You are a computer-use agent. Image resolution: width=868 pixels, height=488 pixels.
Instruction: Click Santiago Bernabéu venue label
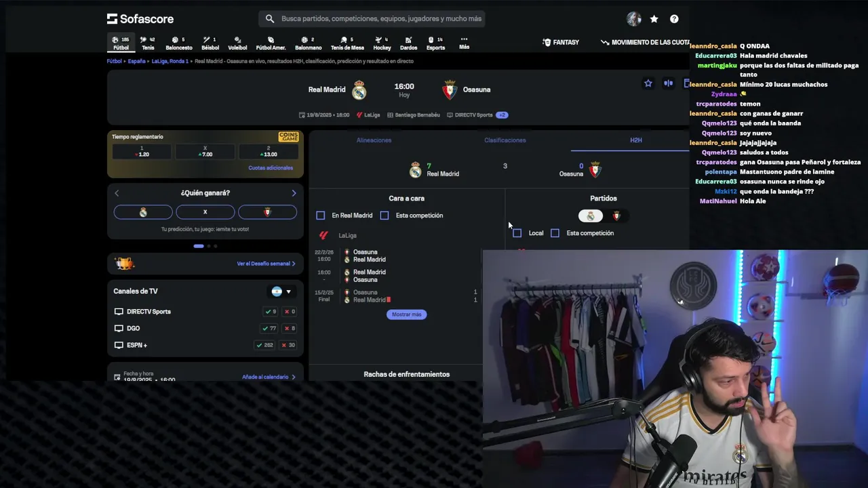coord(414,115)
